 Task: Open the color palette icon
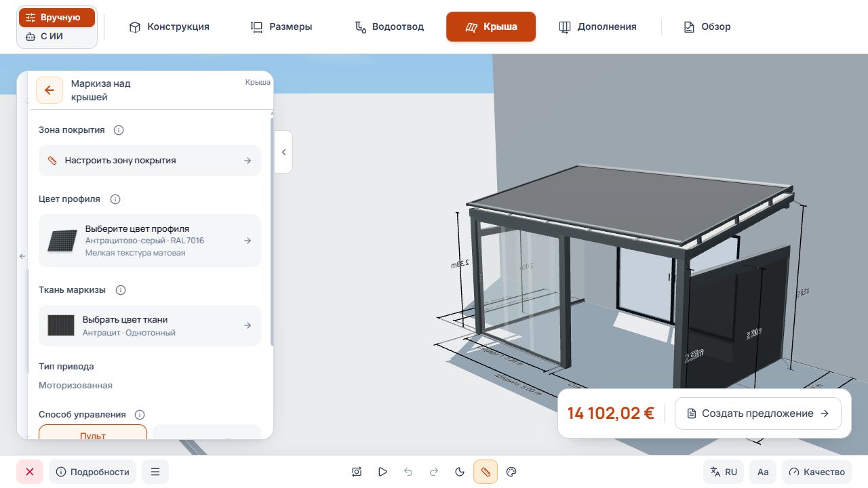512,472
